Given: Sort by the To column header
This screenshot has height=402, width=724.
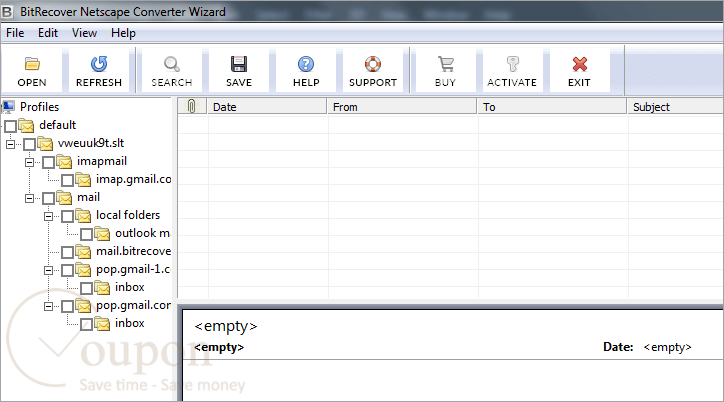Looking at the screenshot, I should (552, 107).
